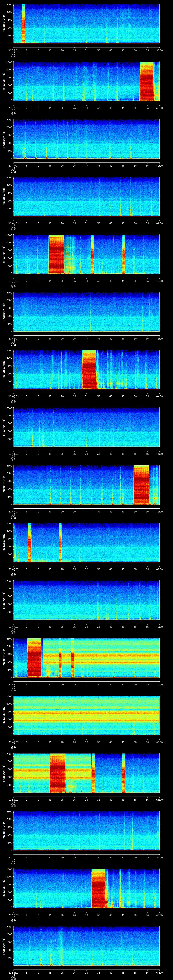Image resolution: width=173 pixels, height=980 pixels.
Task: Click the 38:00 end label of first row
Action: (x=159, y=50)
